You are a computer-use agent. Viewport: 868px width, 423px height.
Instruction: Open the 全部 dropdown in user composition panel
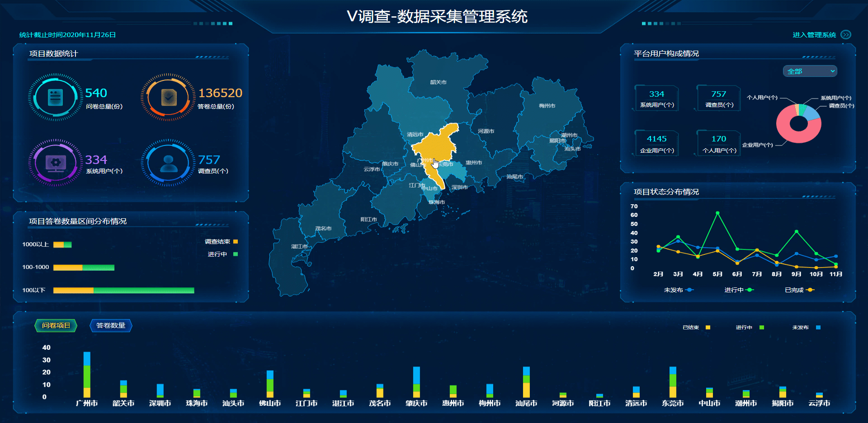(x=810, y=71)
